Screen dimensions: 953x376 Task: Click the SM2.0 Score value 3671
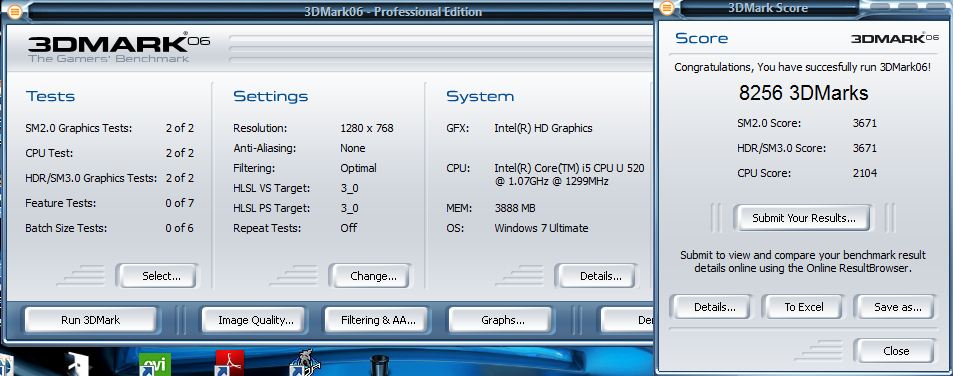coord(864,123)
